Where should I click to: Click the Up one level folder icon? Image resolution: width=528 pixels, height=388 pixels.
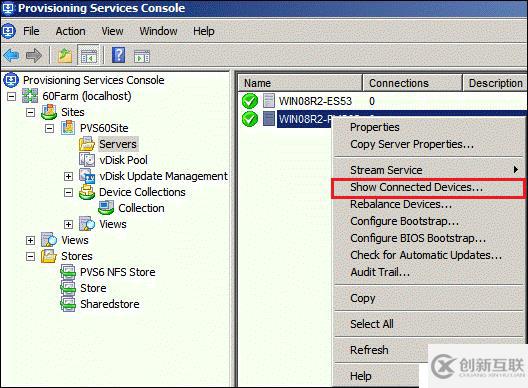pyautogui.click(x=65, y=55)
